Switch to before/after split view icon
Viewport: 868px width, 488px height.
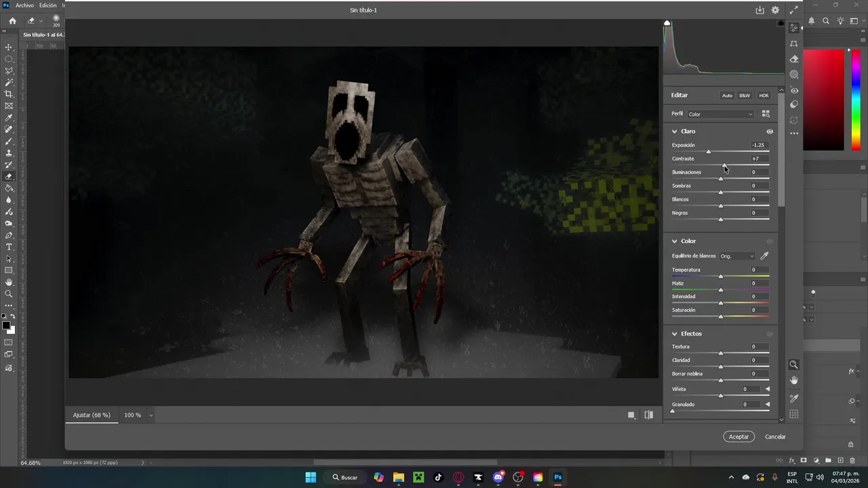click(x=649, y=415)
